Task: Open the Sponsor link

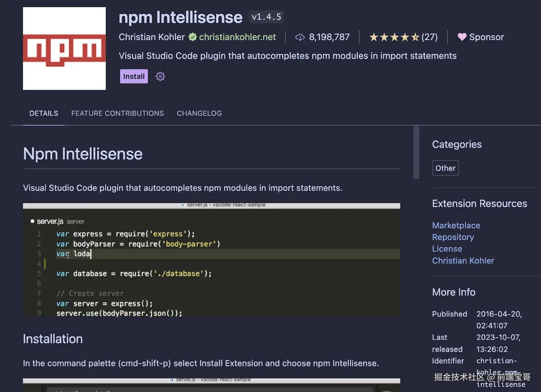Action: pyautogui.click(x=487, y=37)
